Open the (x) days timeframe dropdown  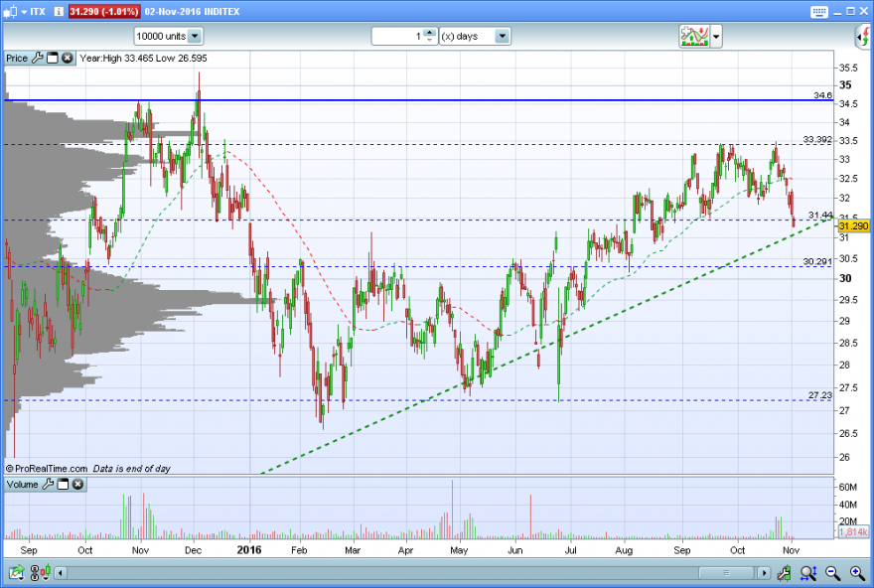coord(503,36)
